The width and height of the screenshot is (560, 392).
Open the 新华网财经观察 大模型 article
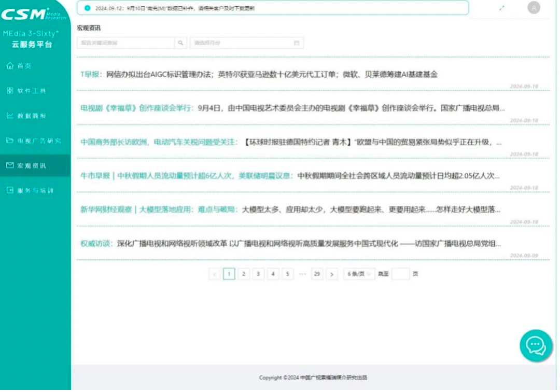[x=290, y=209]
